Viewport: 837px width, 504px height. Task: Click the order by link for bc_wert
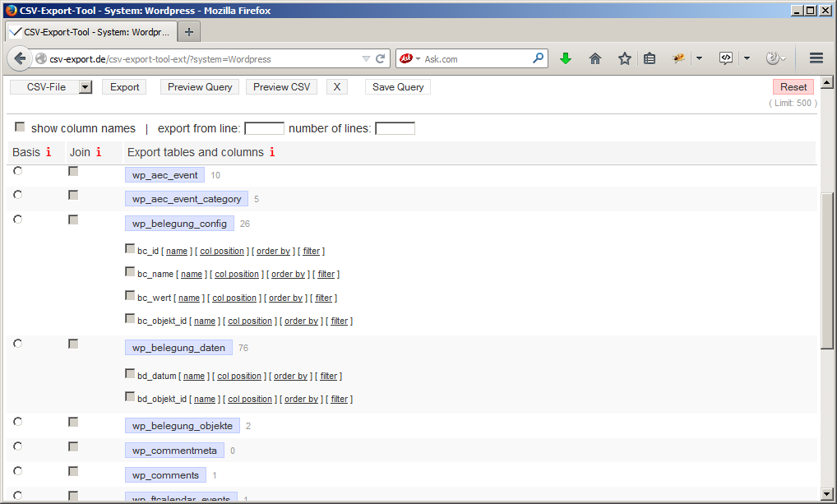pos(285,298)
